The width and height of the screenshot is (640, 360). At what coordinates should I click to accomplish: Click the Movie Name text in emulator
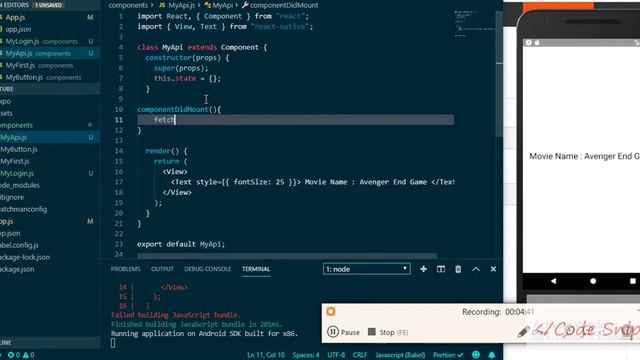tap(584, 156)
